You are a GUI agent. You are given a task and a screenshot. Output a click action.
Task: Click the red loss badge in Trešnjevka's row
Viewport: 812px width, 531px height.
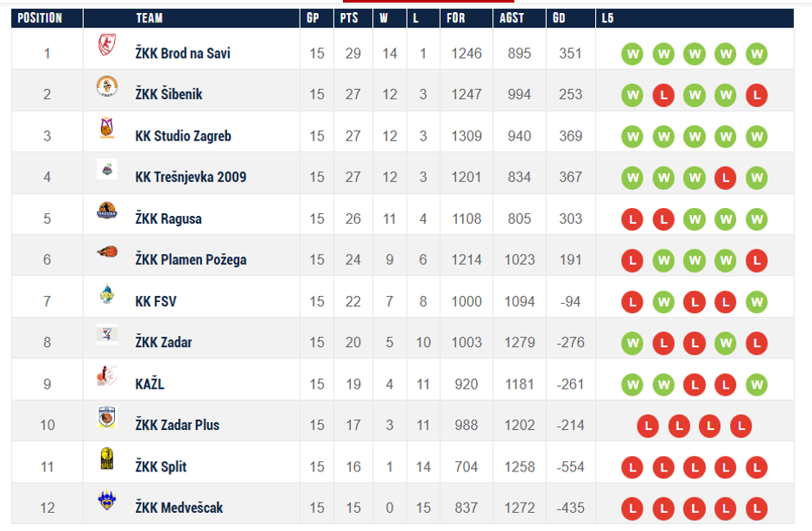(726, 178)
